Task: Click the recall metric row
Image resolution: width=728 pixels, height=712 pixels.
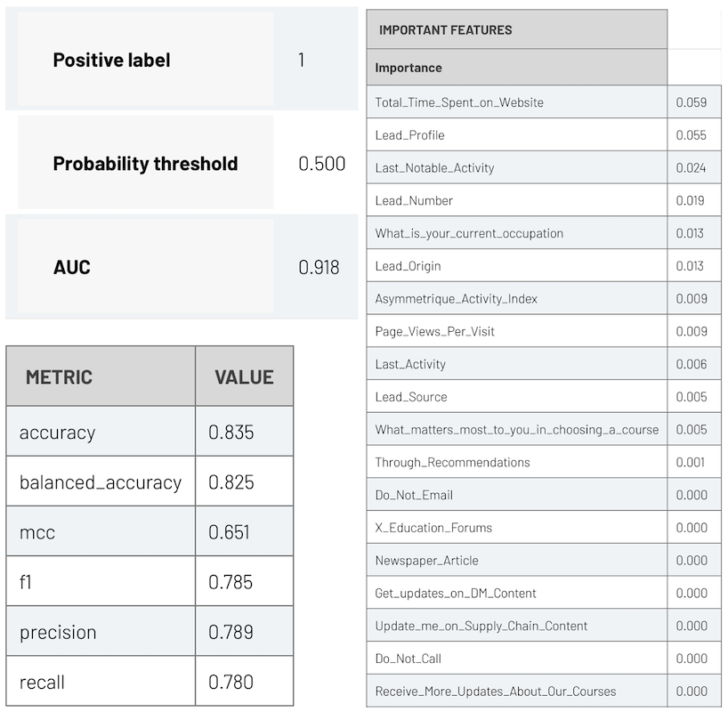Action: click(x=150, y=682)
